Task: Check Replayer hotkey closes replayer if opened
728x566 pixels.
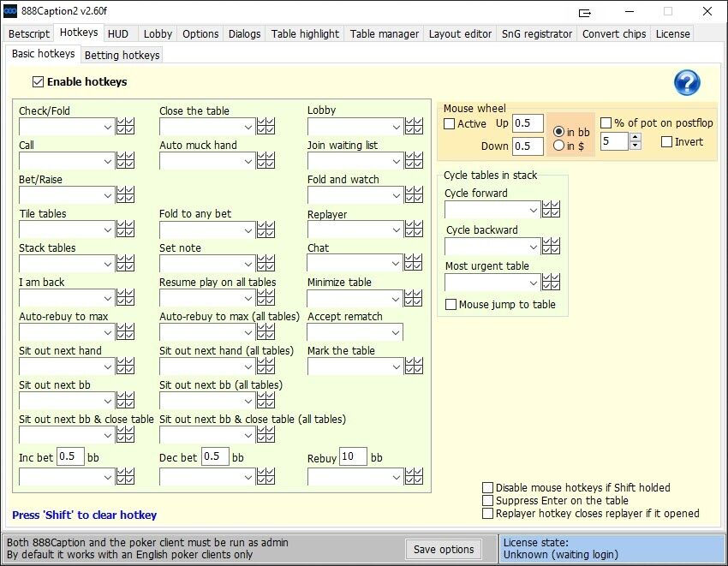Action: (487, 514)
